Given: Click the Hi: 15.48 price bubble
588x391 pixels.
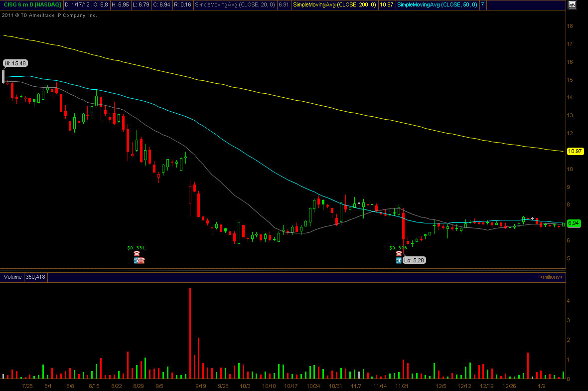Looking at the screenshot, I should coord(15,63).
